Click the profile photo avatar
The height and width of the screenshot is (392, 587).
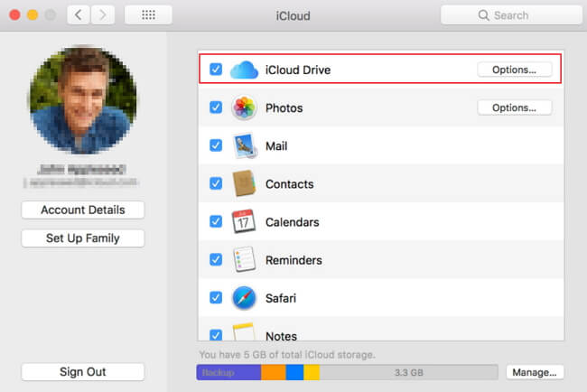tap(83, 100)
